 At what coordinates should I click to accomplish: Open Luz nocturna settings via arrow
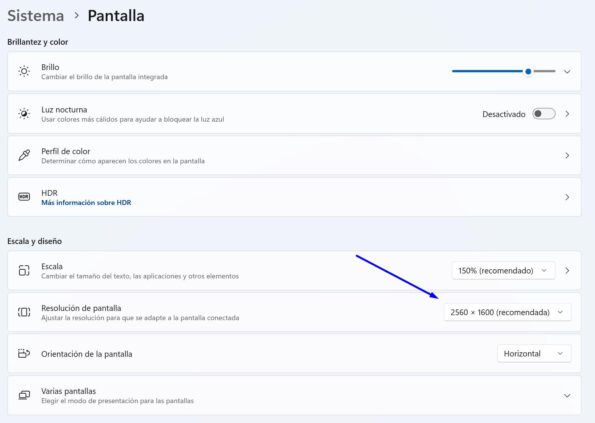567,114
